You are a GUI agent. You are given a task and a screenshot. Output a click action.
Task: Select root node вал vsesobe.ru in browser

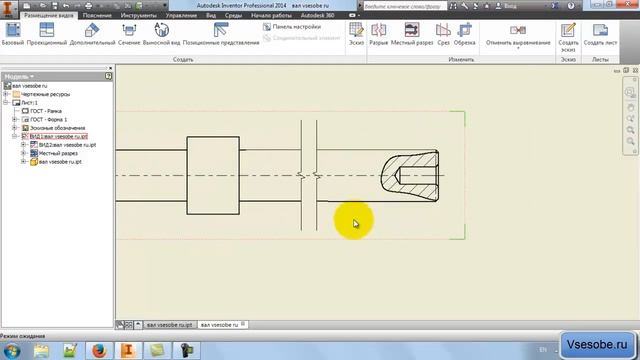pyautogui.click(x=25, y=86)
